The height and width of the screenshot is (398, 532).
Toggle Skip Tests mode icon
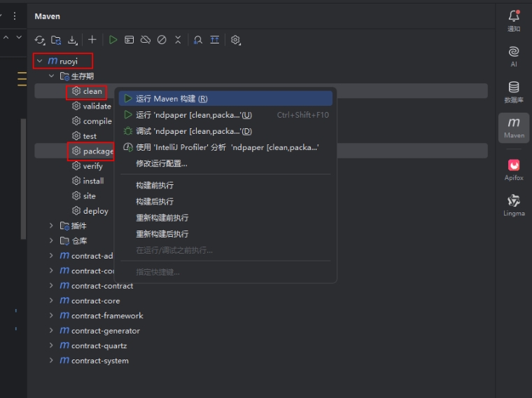162,40
